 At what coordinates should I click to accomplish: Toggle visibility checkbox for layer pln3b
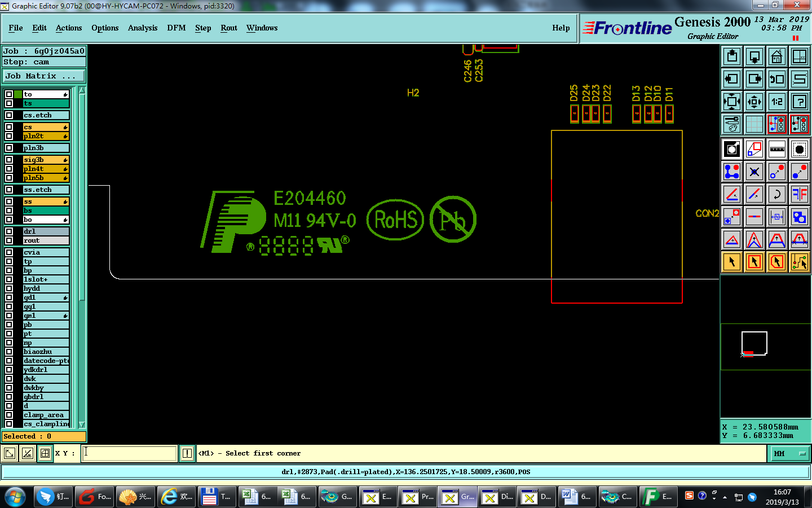pos(9,148)
